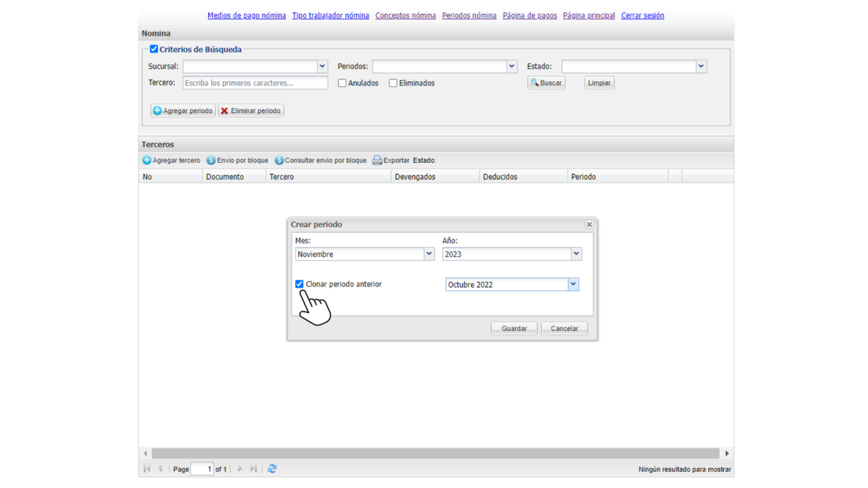Refresh the table with the reload icon
This screenshot has width=868, height=488.
[272, 469]
